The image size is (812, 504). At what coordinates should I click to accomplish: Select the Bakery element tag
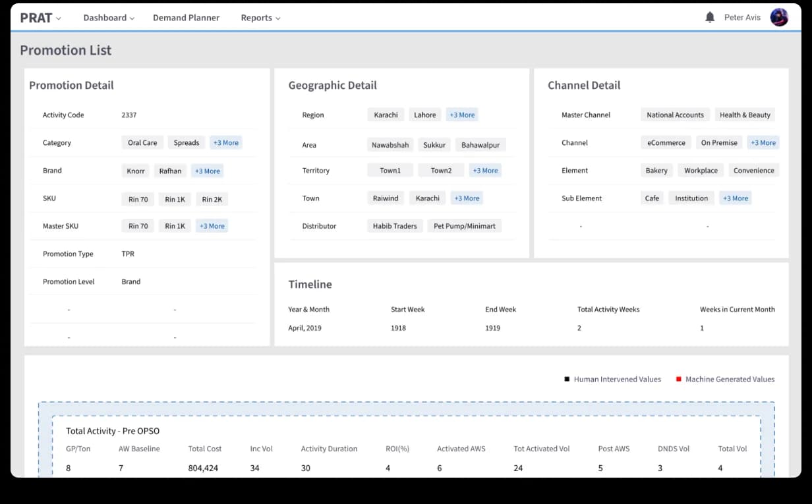tap(656, 171)
